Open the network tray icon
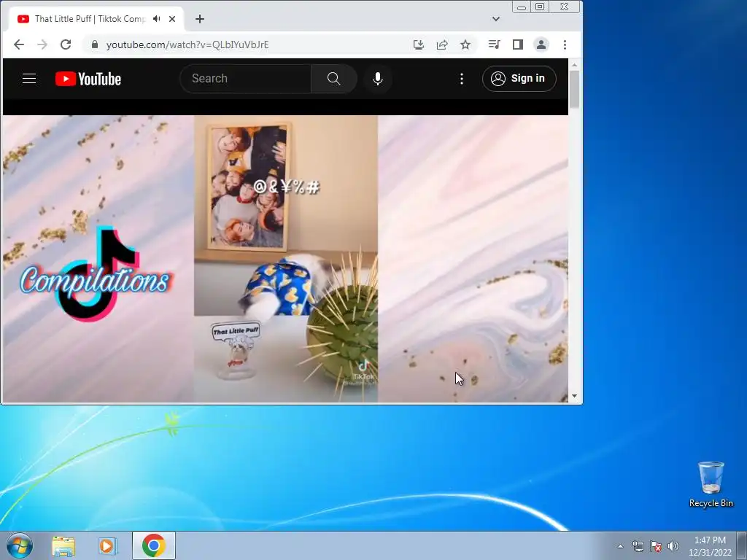Viewport: 747px width, 560px height. (x=638, y=546)
